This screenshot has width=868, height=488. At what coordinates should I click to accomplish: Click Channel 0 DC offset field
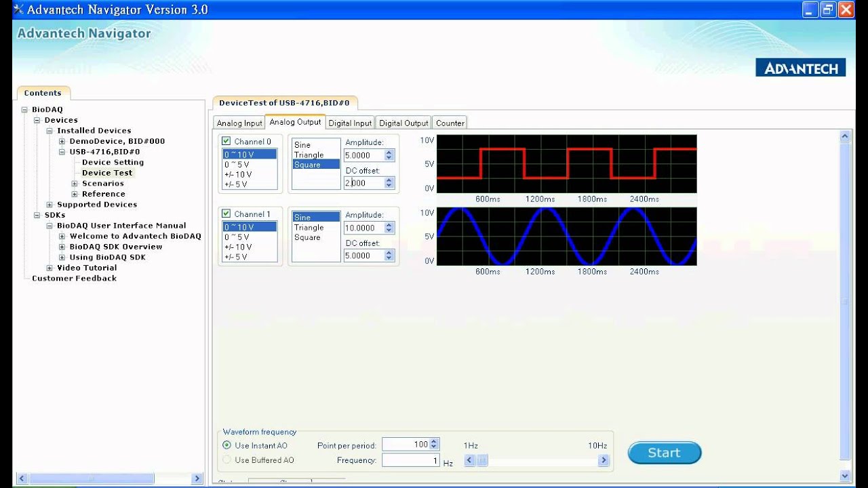click(x=364, y=183)
